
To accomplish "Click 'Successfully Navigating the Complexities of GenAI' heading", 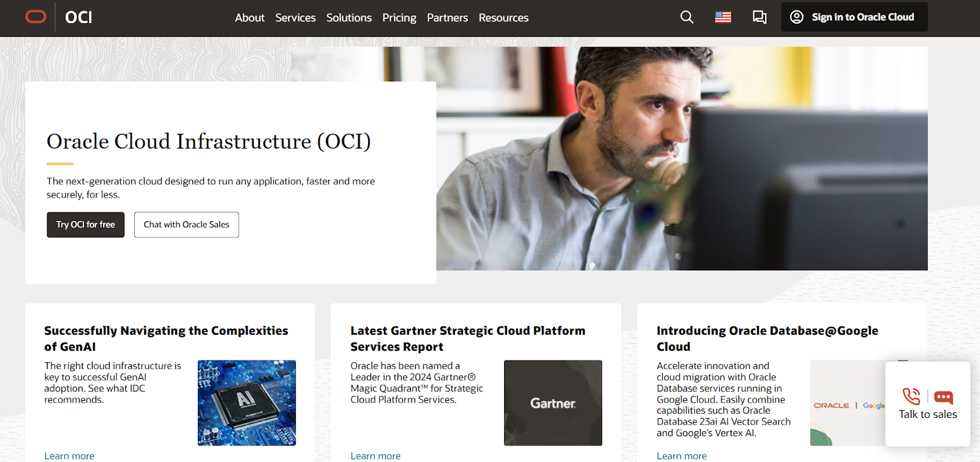I will (x=166, y=338).
